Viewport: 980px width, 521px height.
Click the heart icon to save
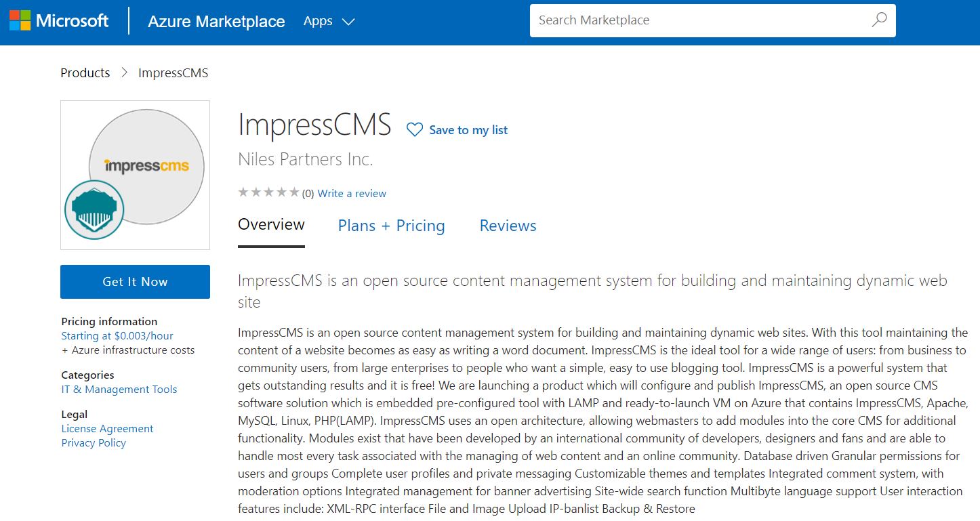tap(414, 130)
